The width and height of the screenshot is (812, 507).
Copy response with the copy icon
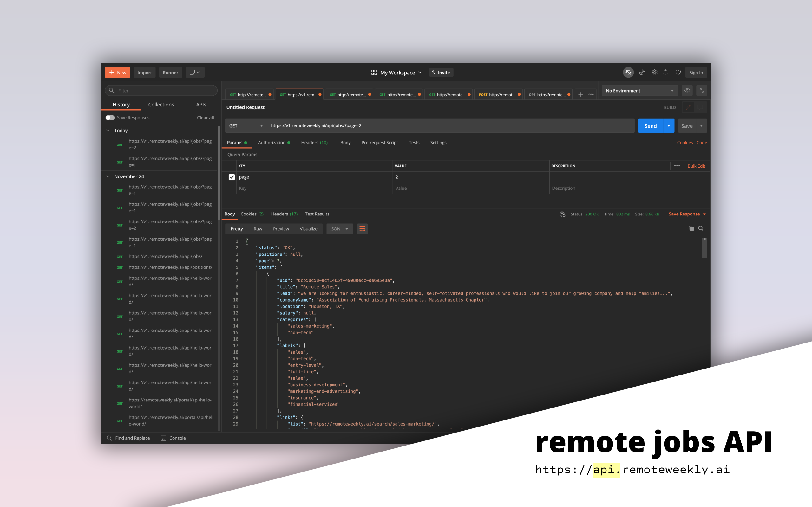(x=691, y=228)
